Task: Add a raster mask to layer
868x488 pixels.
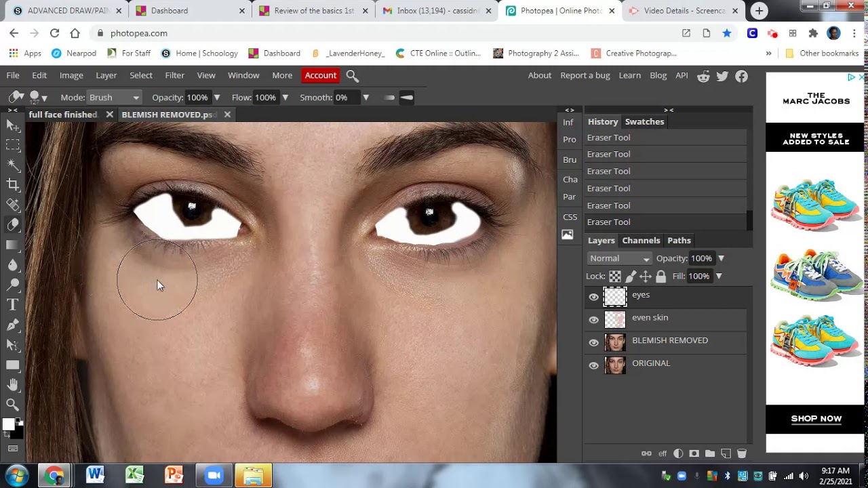Action: [694, 453]
